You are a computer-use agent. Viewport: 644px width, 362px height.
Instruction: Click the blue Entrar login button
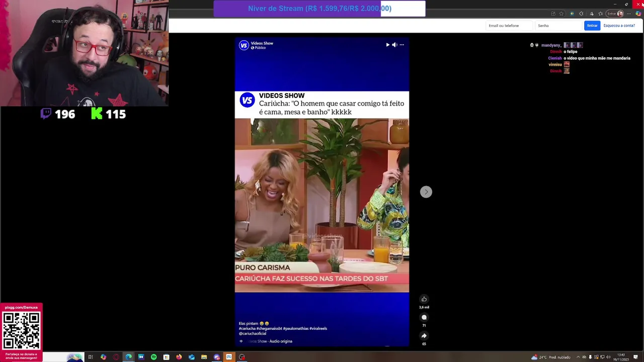(x=592, y=26)
